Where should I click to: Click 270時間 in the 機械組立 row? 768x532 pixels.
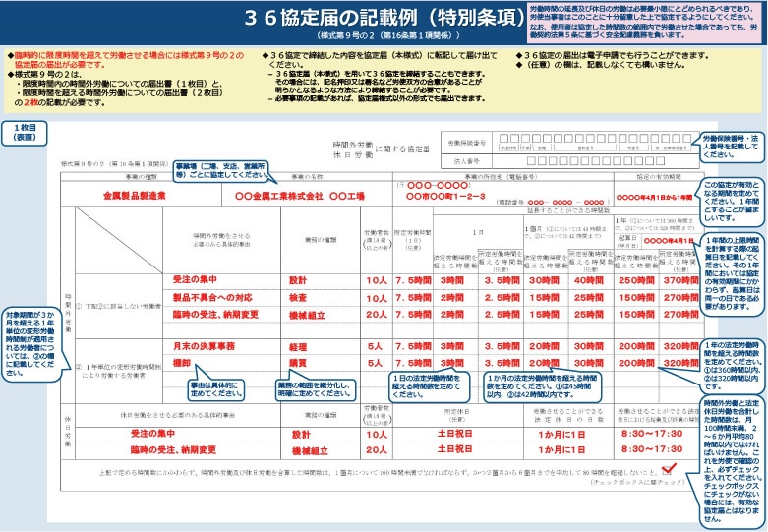pos(680,315)
